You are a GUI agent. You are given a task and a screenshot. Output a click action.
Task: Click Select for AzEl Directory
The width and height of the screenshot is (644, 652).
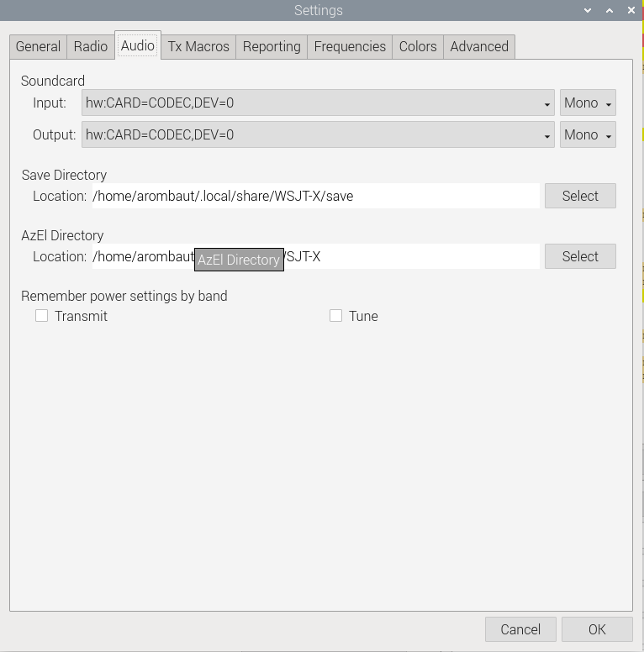tap(580, 256)
